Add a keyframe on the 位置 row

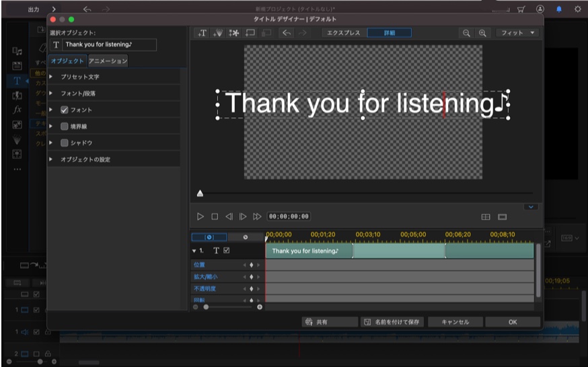251,265
